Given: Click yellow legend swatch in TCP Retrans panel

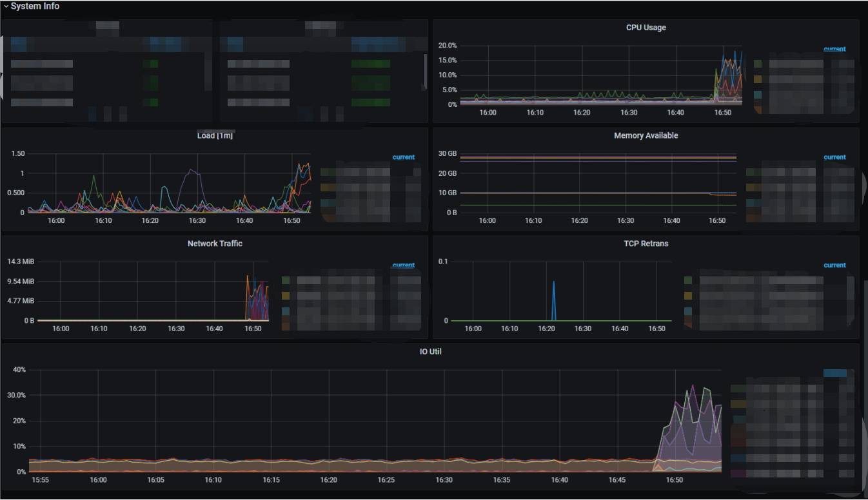Looking at the screenshot, I should point(688,295).
